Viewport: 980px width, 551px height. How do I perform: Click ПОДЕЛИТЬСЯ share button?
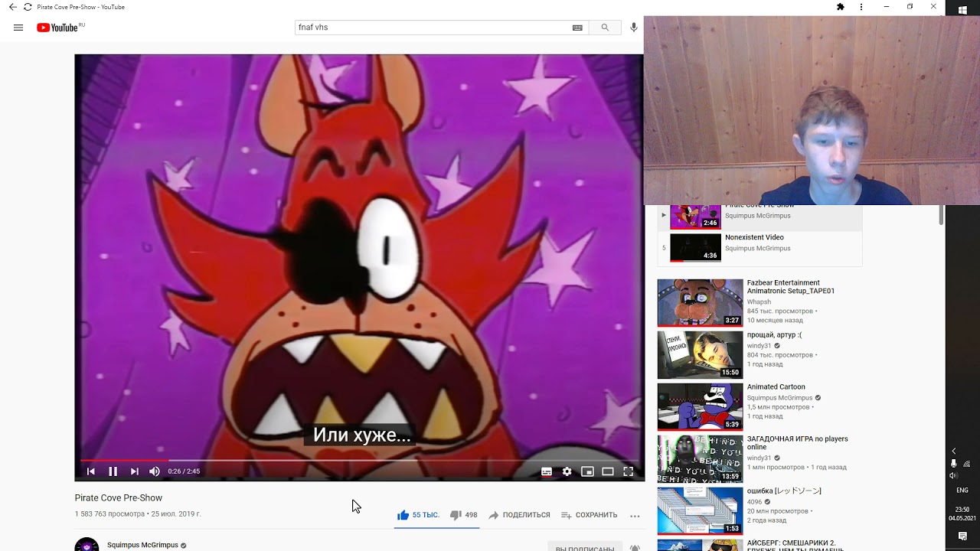(519, 515)
